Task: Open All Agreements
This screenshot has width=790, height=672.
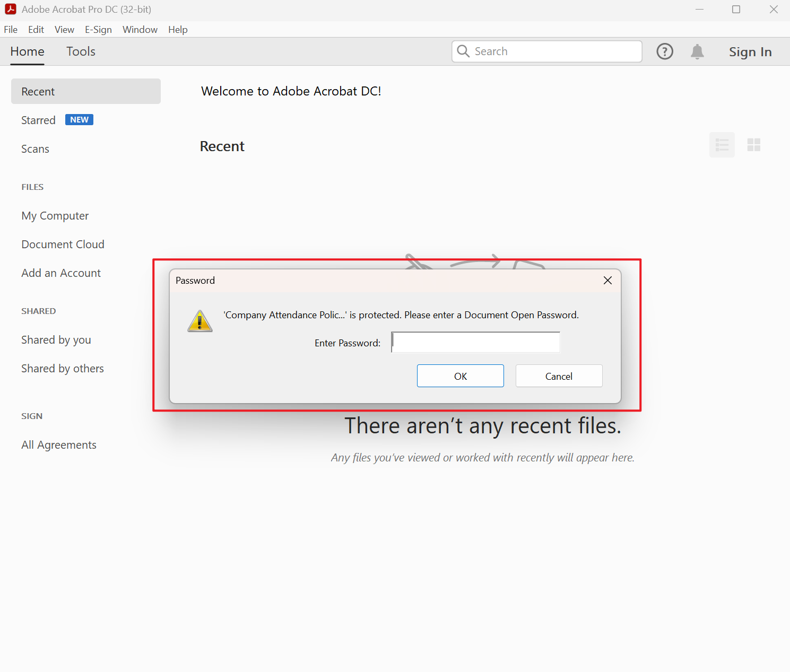Action: point(59,445)
